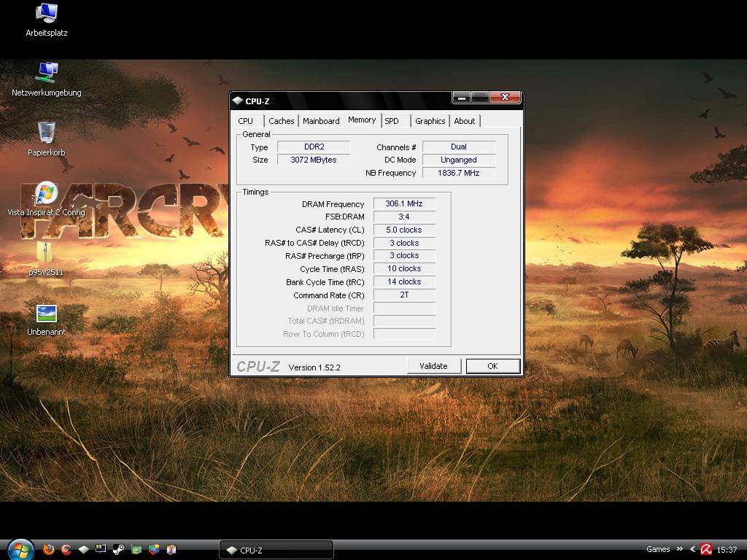Launch Firefox from the quick launch bar
This screenshot has width=747, height=560.
[x=49, y=549]
